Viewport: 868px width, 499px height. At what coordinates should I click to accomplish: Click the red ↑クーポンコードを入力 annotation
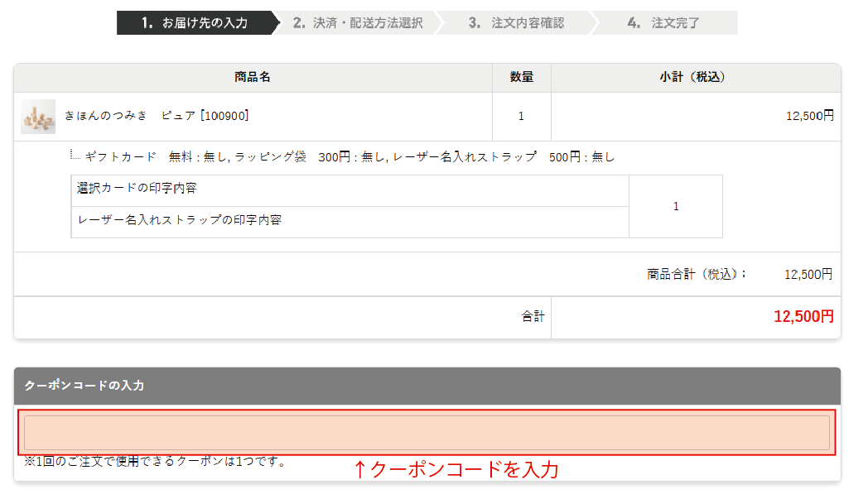coord(456,470)
